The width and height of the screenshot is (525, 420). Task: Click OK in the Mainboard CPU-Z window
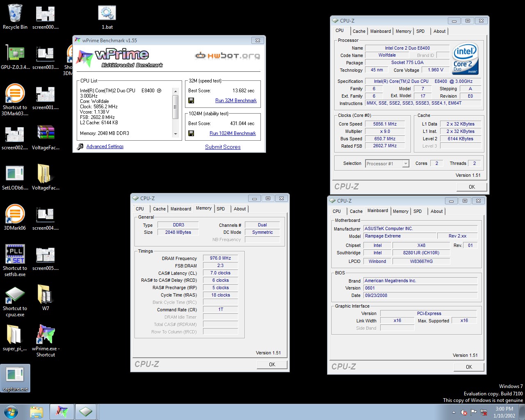click(469, 367)
